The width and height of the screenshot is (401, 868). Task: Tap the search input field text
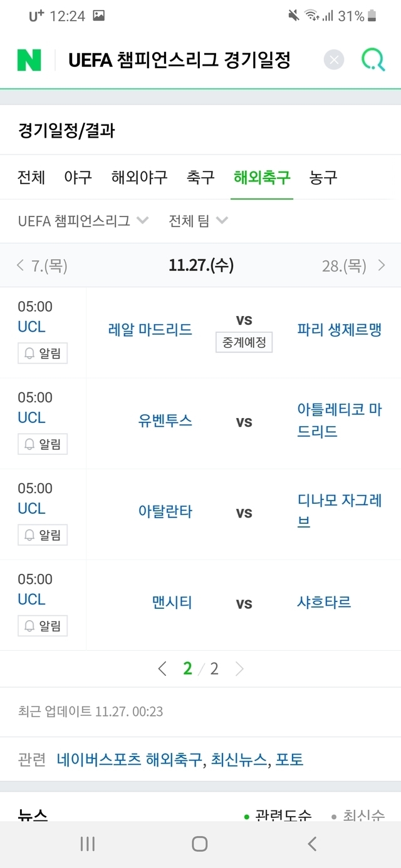(179, 60)
